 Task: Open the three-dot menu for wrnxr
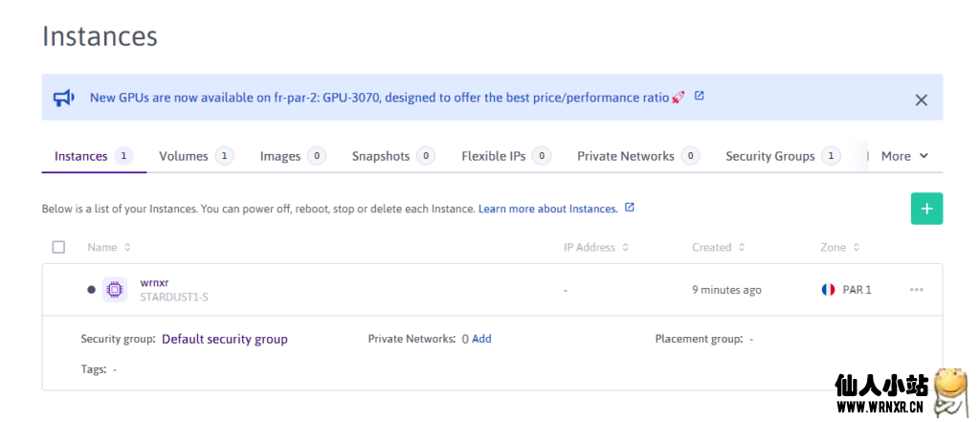click(916, 290)
